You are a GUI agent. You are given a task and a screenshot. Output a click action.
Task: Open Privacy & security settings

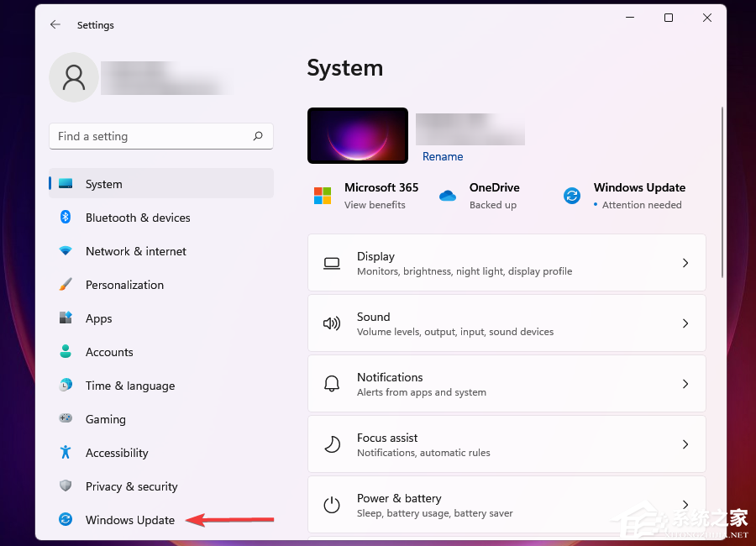(x=131, y=486)
